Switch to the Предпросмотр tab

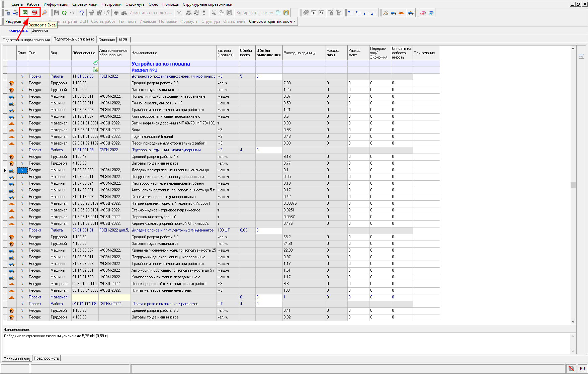[x=47, y=358]
